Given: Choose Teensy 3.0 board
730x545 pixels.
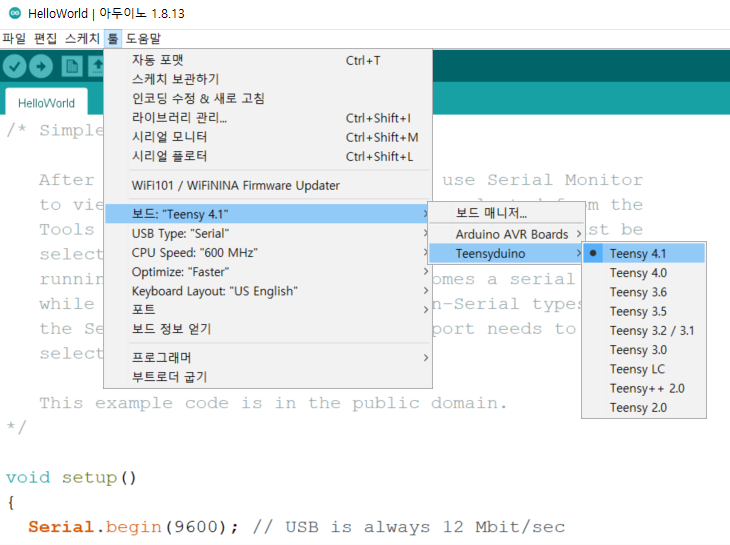Looking at the screenshot, I should pos(644,350).
